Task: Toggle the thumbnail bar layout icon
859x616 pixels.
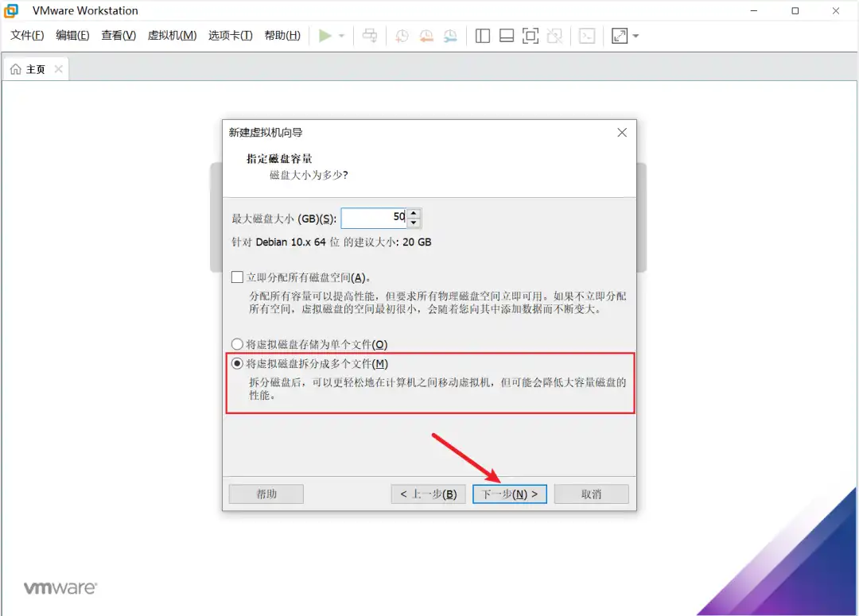Action: pos(506,36)
